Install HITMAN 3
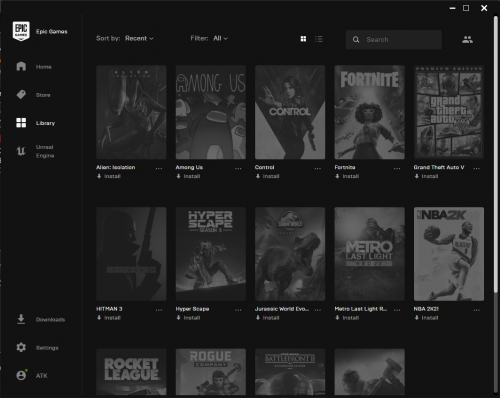The image size is (500, 398). coord(109,318)
